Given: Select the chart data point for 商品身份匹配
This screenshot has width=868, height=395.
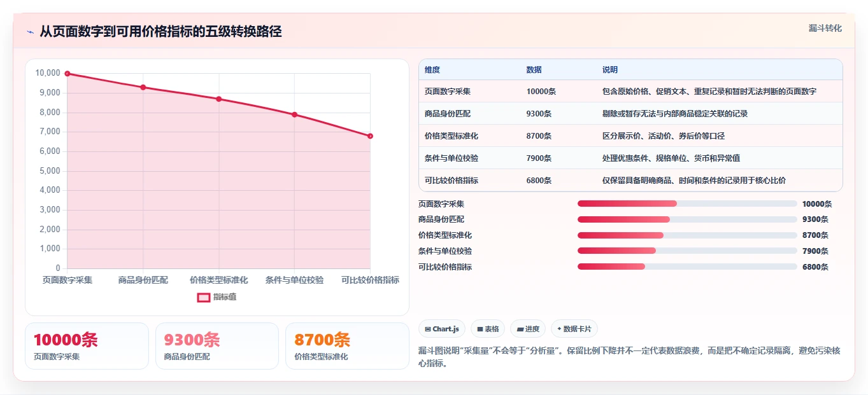Looking at the screenshot, I should coord(143,87).
